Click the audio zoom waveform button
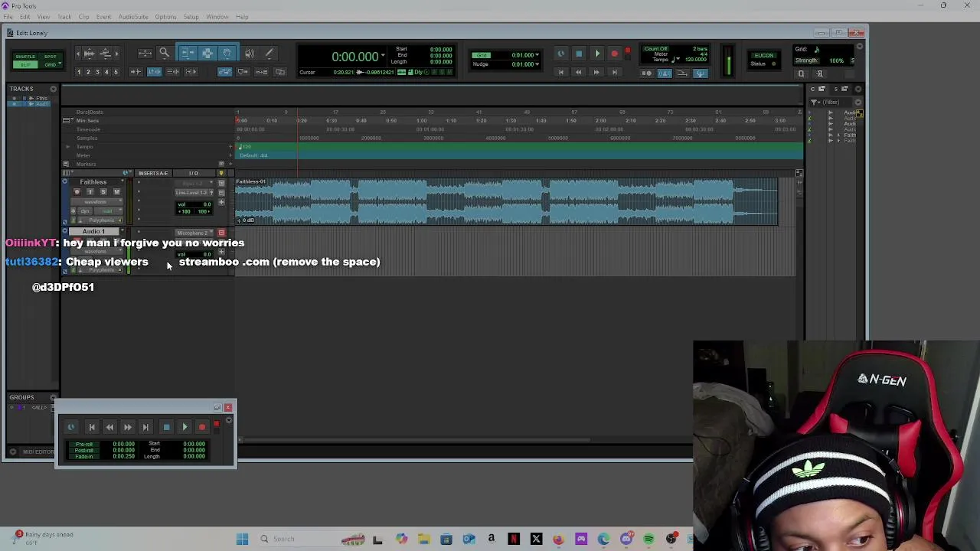The width and height of the screenshot is (980, 551). (89, 54)
